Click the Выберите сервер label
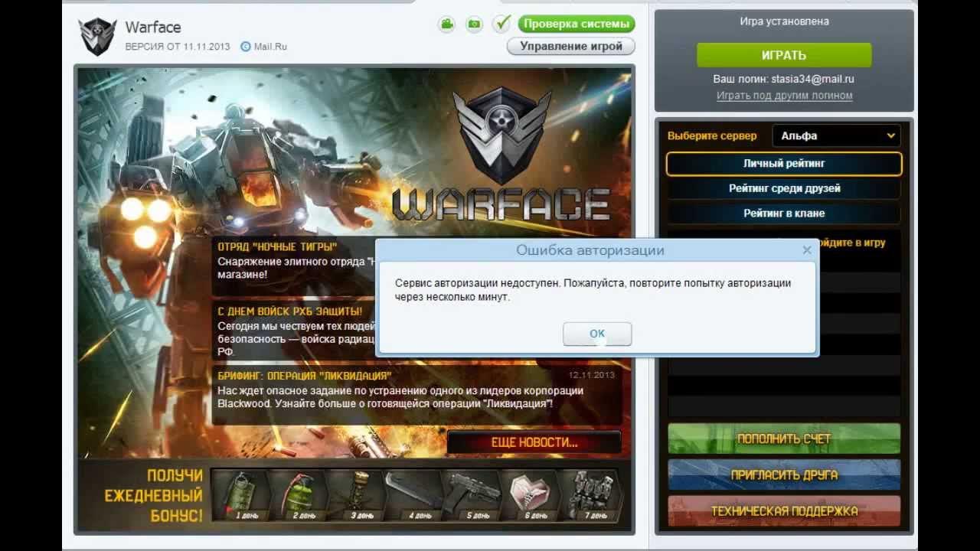980x551 pixels. click(x=712, y=135)
